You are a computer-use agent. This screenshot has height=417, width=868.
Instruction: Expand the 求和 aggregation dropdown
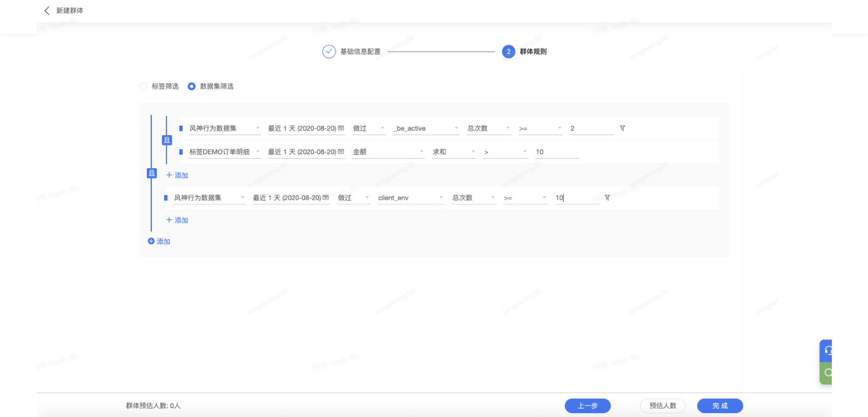point(454,152)
